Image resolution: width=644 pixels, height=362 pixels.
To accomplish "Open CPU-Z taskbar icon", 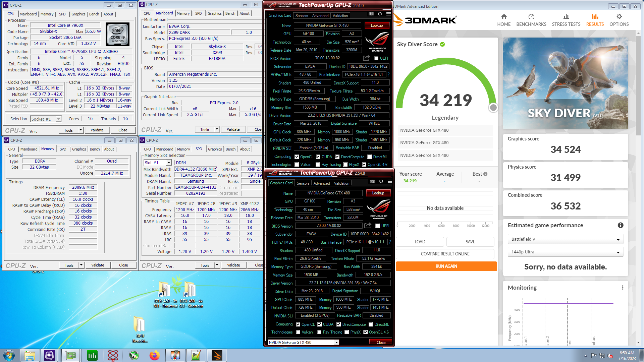I will click(x=49, y=355).
